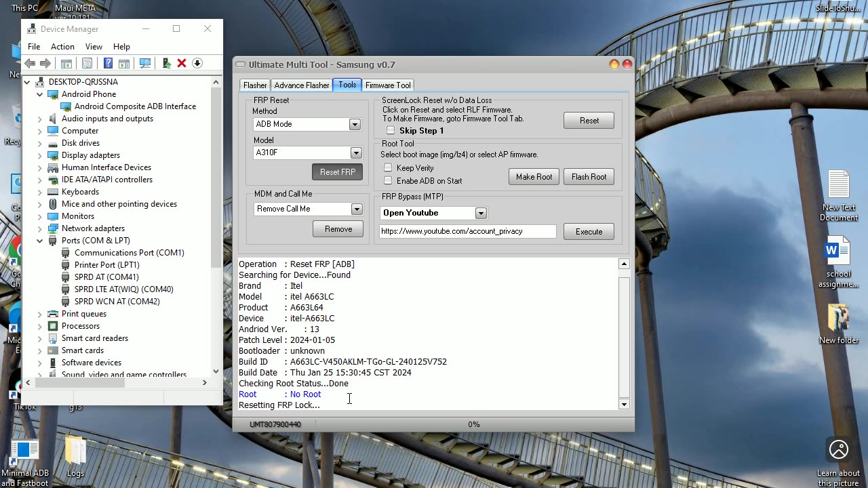This screenshot has height=488, width=868.
Task: Expand the Network adapters node
Action: [39, 228]
